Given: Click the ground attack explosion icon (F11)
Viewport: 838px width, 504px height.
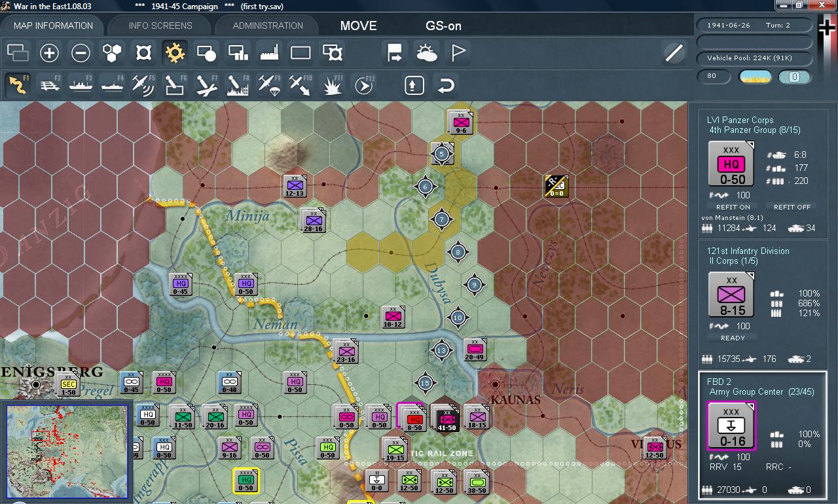Looking at the screenshot, I should pyautogui.click(x=332, y=84).
